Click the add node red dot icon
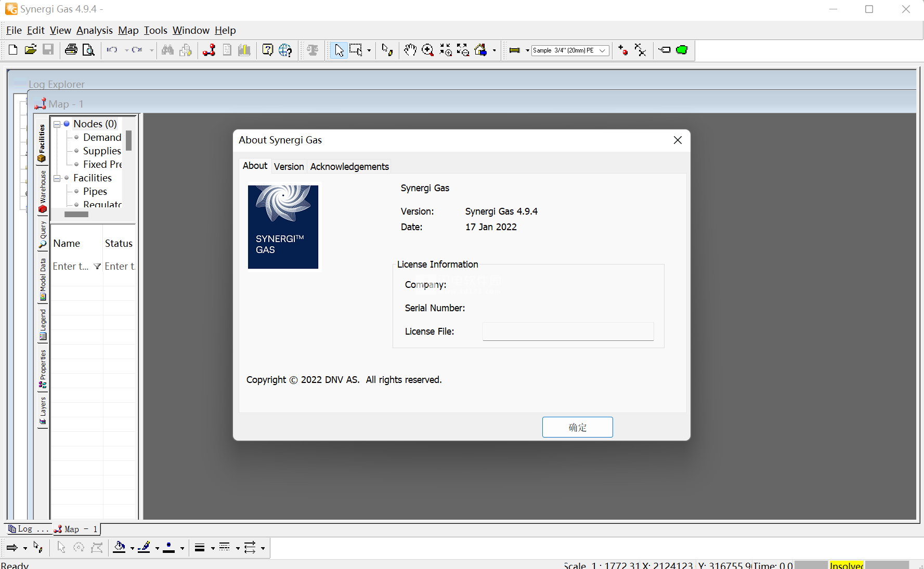 click(623, 50)
